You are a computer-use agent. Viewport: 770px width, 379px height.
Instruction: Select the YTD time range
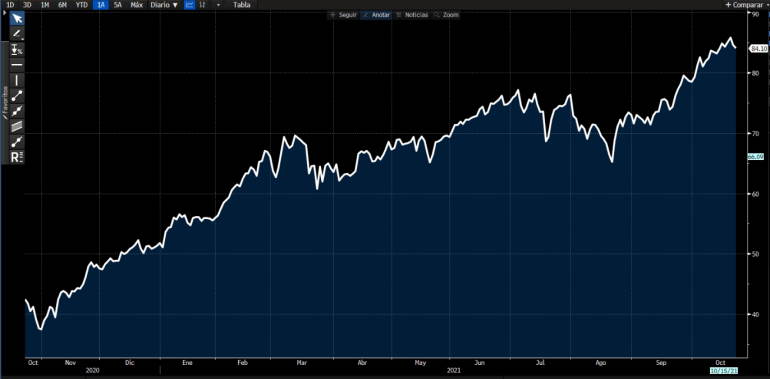click(82, 5)
